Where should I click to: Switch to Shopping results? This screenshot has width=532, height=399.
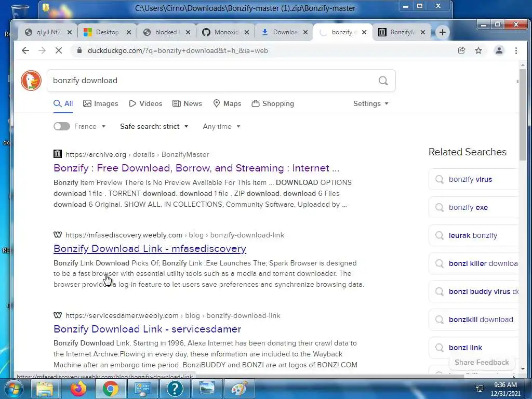[x=273, y=103]
